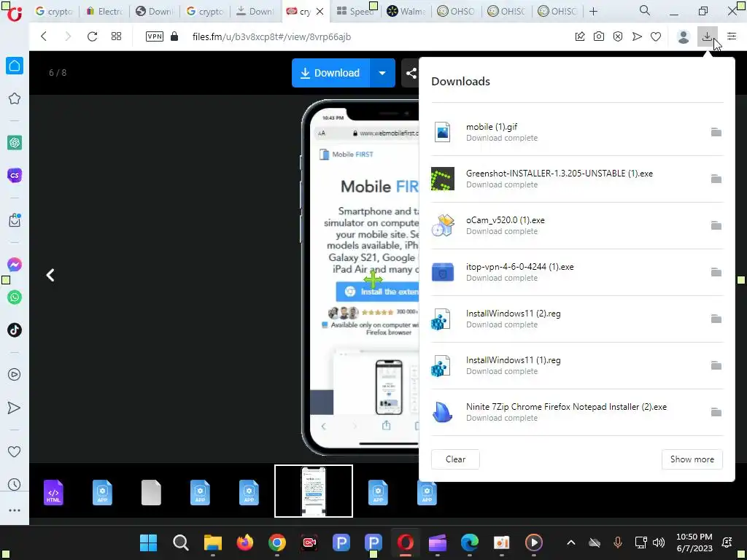The height and width of the screenshot is (560, 747).
Task: Show InstallWindows11 (1).reg in folder
Action: tap(716, 365)
